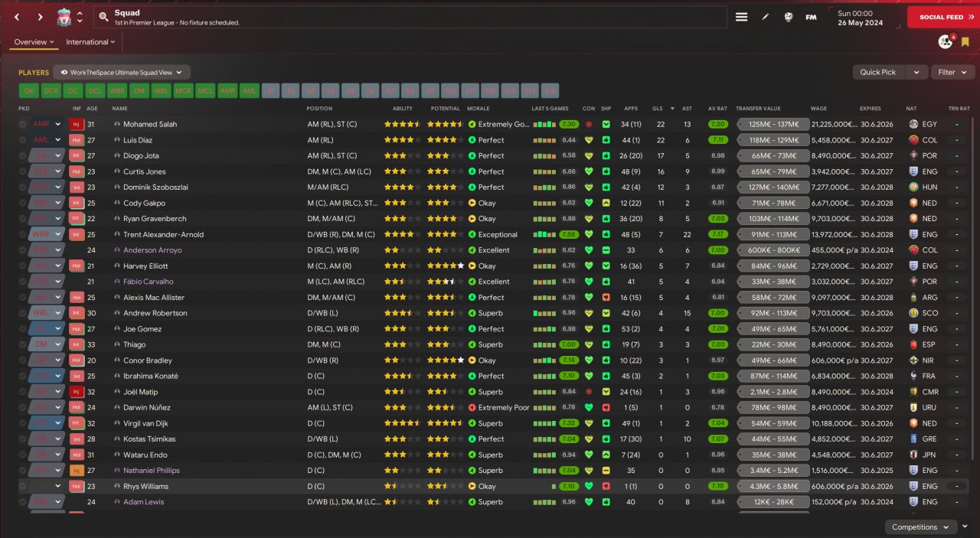Open the International tab menu

[91, 42]
